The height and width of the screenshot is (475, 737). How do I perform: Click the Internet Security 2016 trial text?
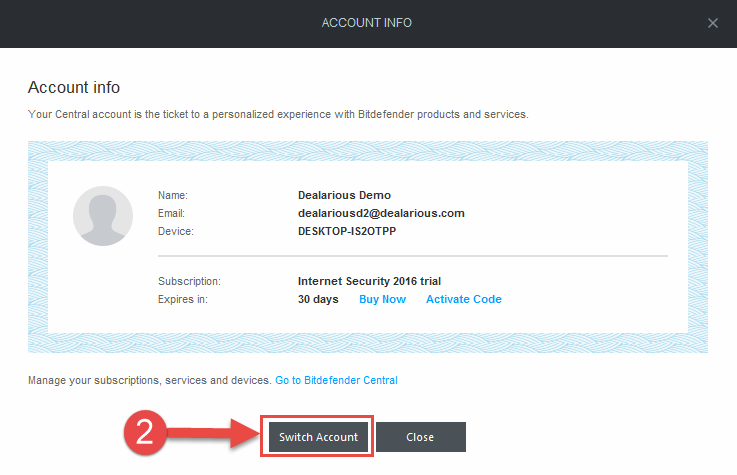[369, 281]
